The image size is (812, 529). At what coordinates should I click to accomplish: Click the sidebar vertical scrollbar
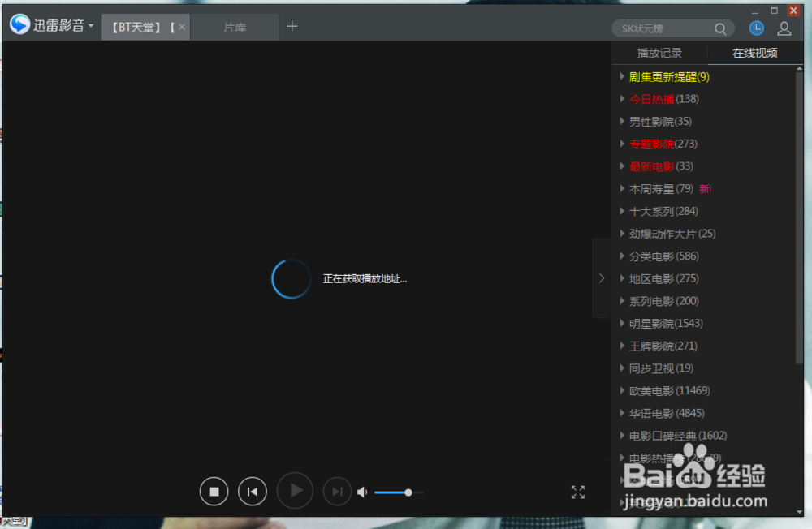(799, 217)
